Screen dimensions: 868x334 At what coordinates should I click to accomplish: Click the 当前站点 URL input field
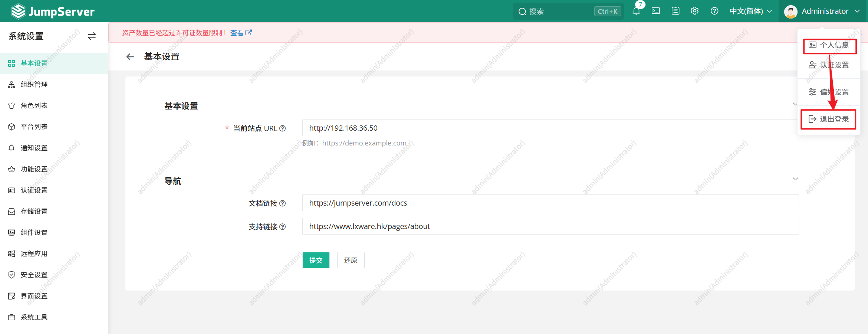pos(550,128)
